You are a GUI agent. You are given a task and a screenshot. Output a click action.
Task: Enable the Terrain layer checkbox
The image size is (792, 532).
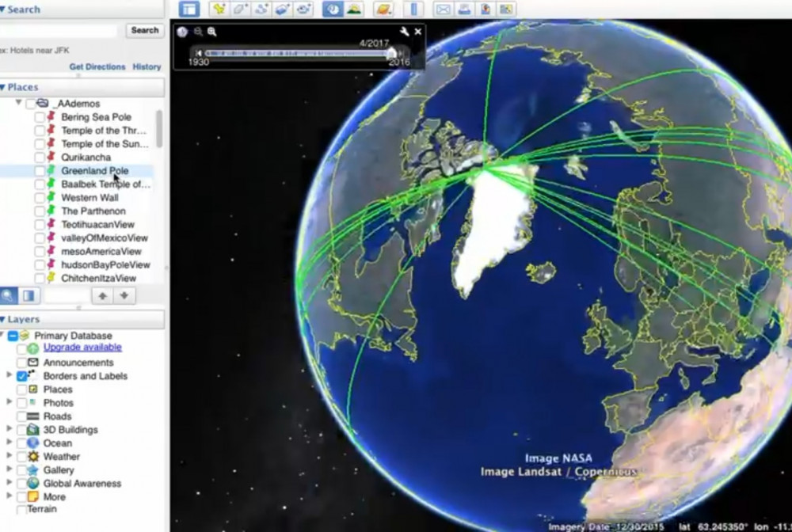tap(21, 509)
